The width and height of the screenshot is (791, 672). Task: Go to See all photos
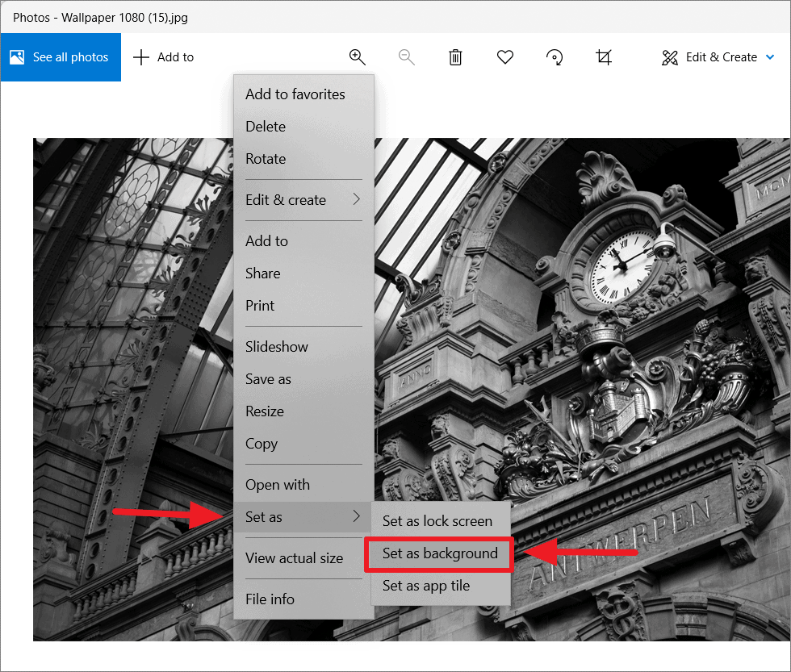[61, 57]
